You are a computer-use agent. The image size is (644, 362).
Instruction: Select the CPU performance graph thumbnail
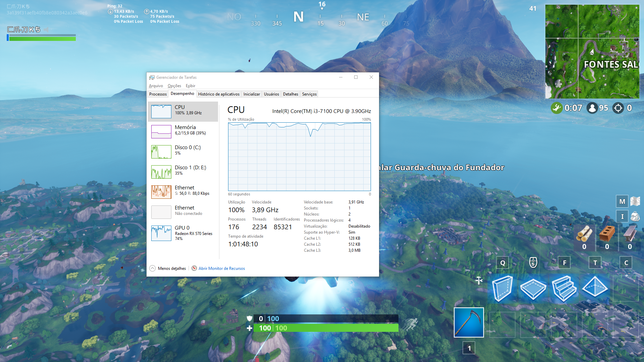click(161, 112)
